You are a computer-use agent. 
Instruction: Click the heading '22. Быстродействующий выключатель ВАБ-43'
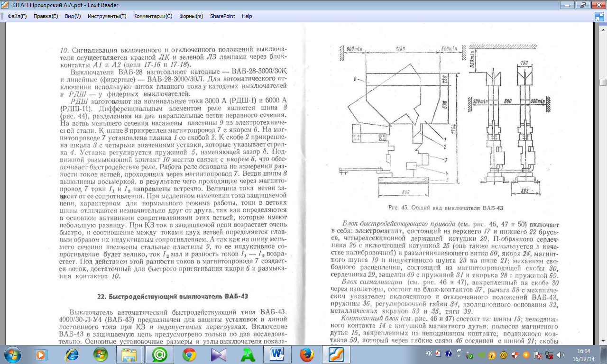(173, 297)
